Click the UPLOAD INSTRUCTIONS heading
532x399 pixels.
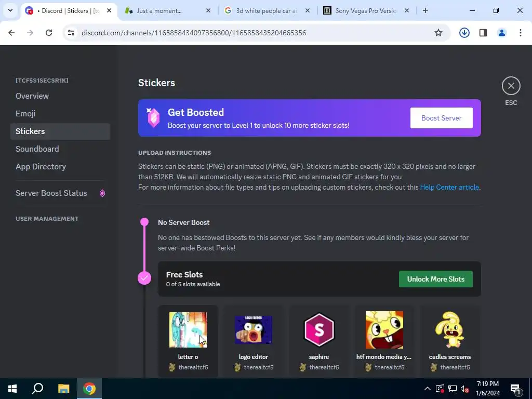[x=175, y=153]
